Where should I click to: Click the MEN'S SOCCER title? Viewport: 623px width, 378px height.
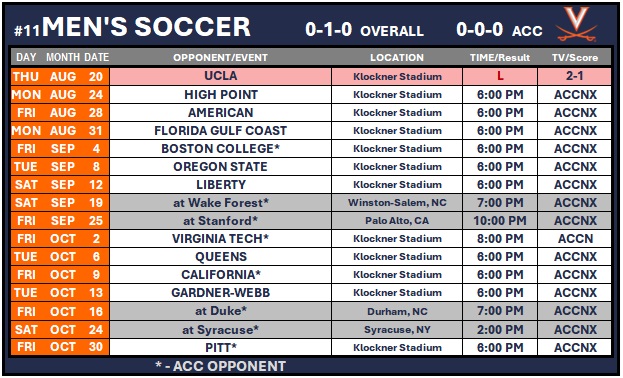tap(146, 27)
